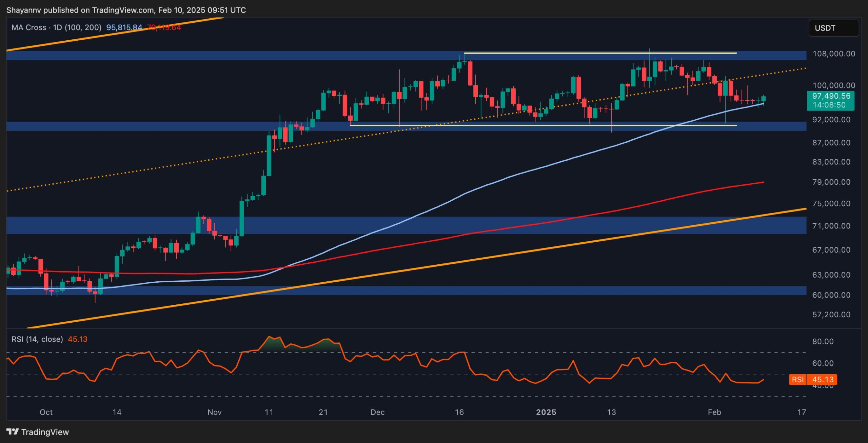Click the Feb label on time axis
The image size is (868, 443).
(x=714, y=412)
